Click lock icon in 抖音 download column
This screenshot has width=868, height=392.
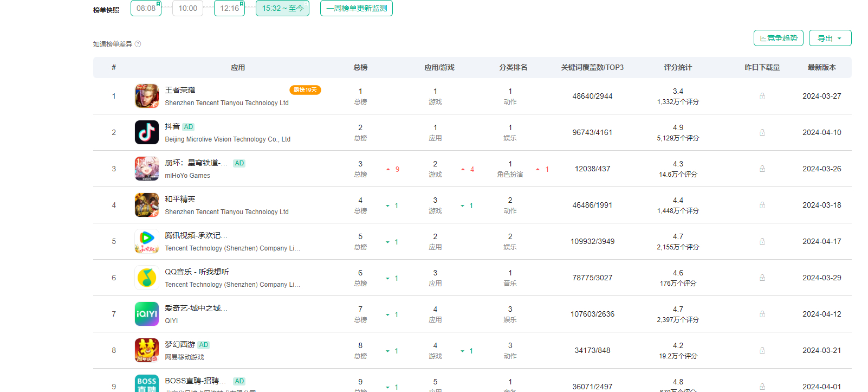point(762,132)
